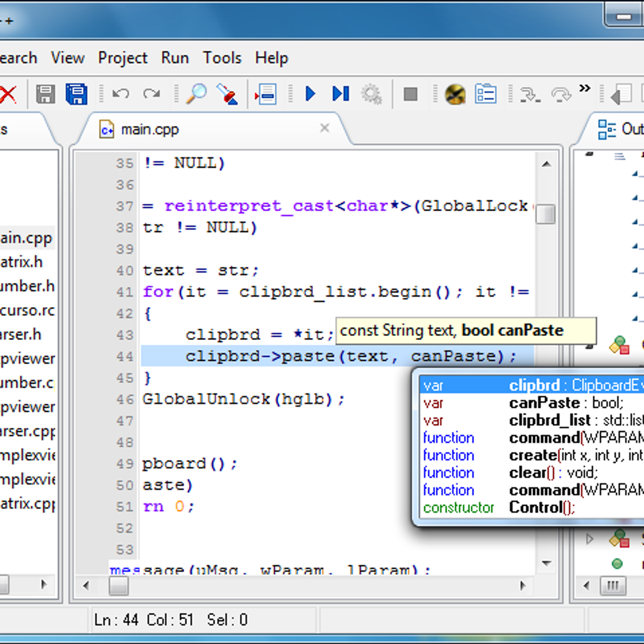Click the 'const String text, bool canPaste' tooltip
644x644 pixels.
coord(466,331)
